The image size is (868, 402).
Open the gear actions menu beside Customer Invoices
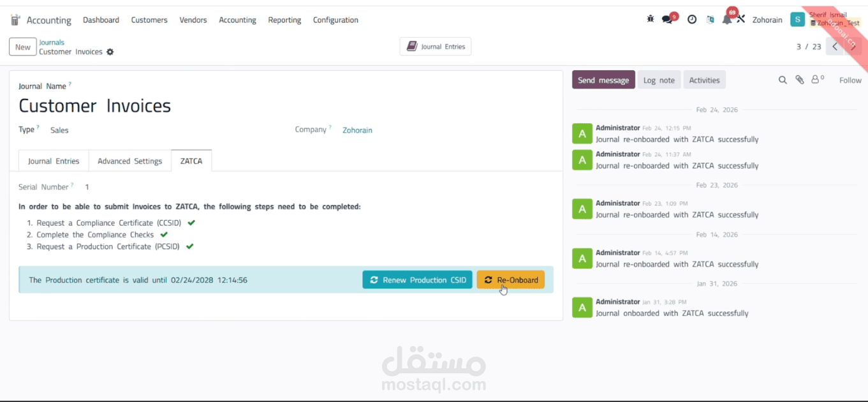click(110, 52)
